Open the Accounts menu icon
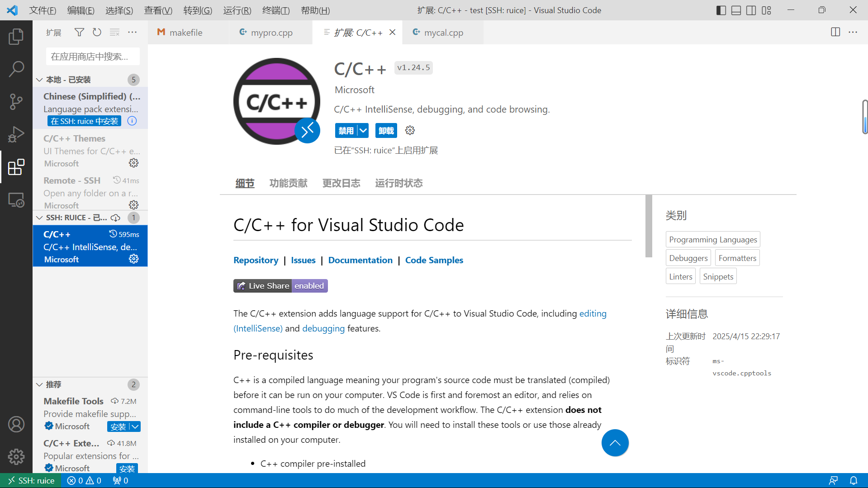868x488 pixels. click(x=16, y=424)
